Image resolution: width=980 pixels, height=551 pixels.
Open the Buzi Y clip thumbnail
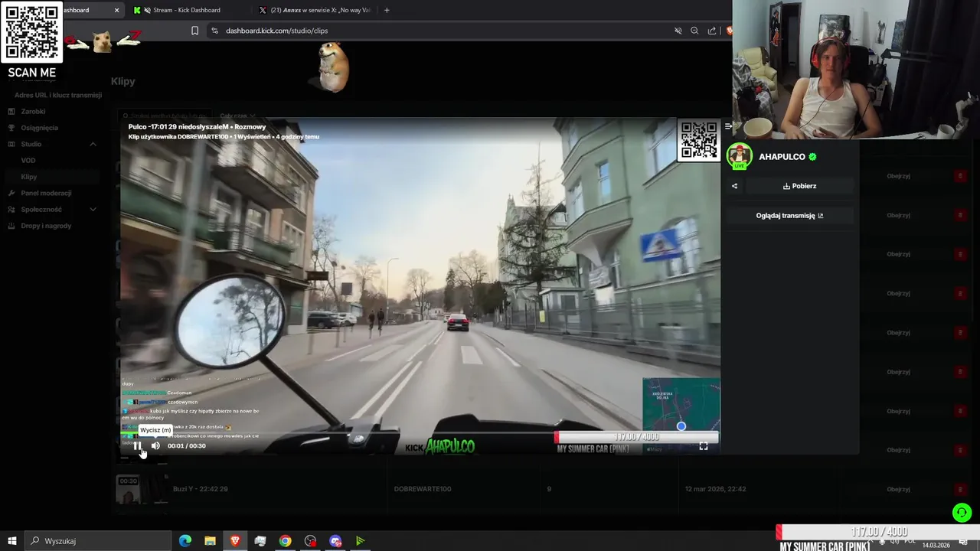point(142,489)
